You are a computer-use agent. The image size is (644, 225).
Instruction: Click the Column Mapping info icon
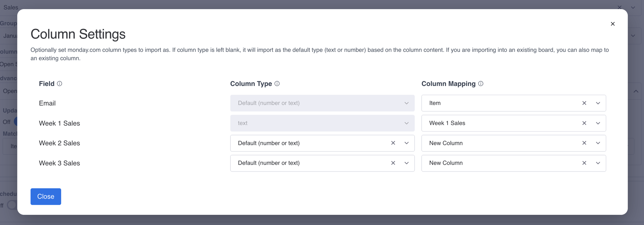coord(481,84)
